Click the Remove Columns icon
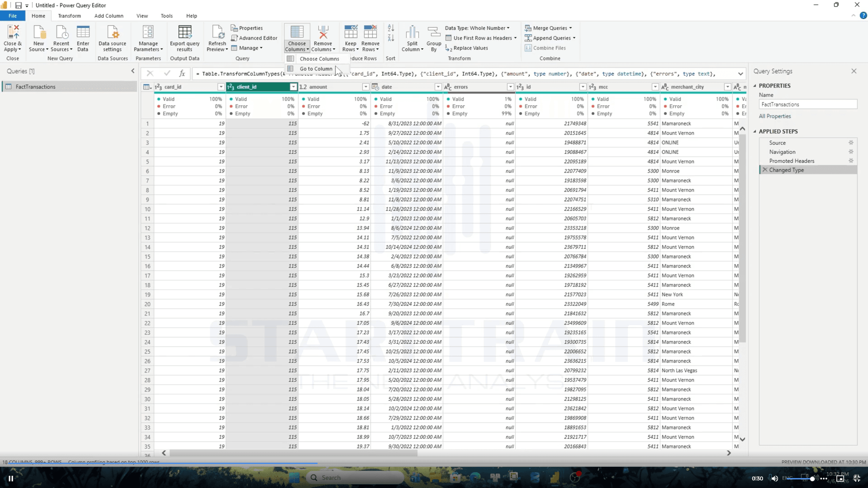Image resolution: width=868 pixels, height=488 pixels. [323, 33]
